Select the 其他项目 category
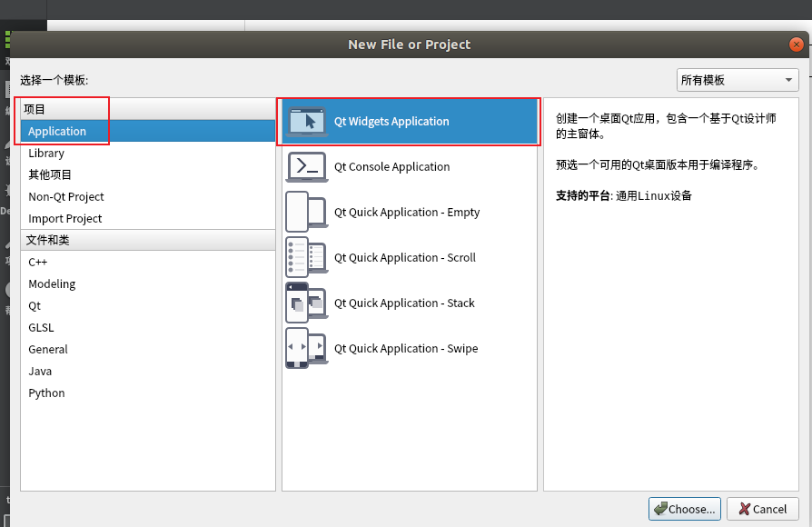This screenshot has width=812, height=527. click(148, 174)
